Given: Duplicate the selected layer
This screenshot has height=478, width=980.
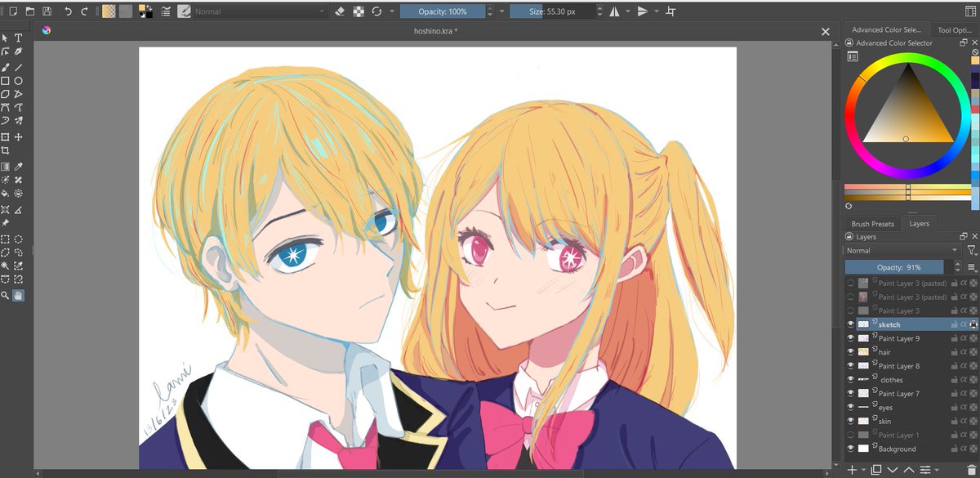Looking at the screenshot, I should [x=876, y=470].
